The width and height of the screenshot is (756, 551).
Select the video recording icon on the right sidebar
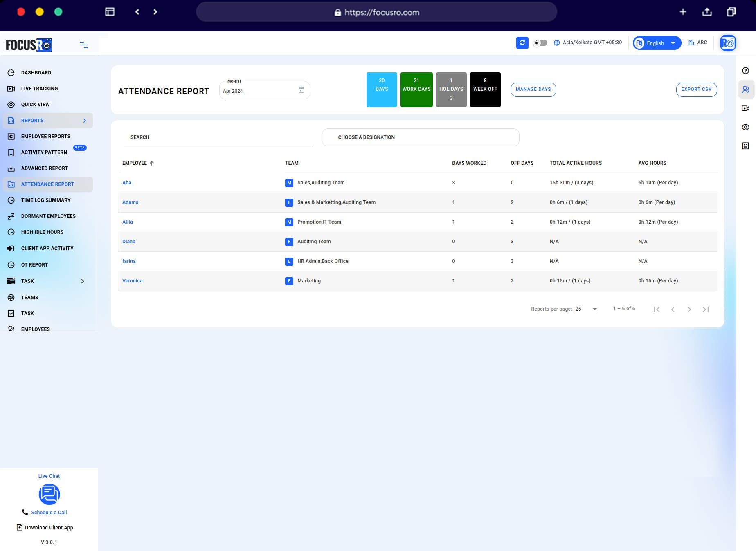[745, 108]
